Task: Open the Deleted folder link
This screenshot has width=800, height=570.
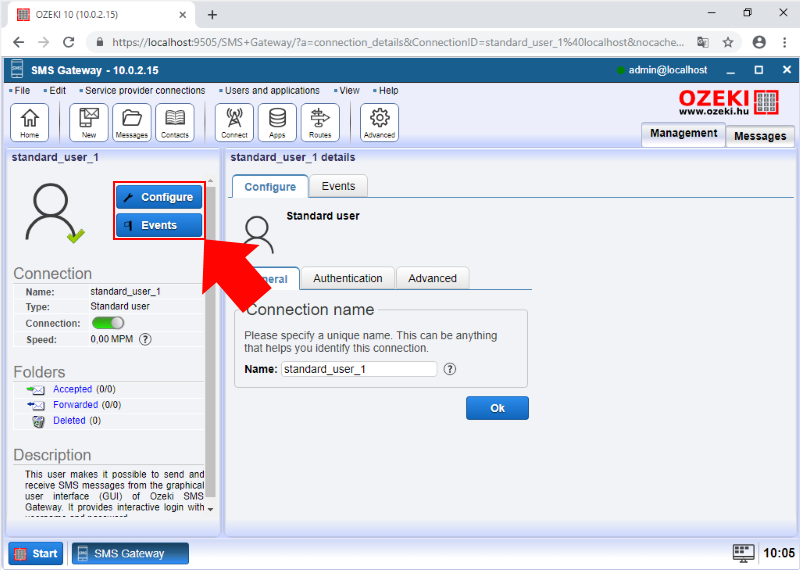Action: pos(69,420)
